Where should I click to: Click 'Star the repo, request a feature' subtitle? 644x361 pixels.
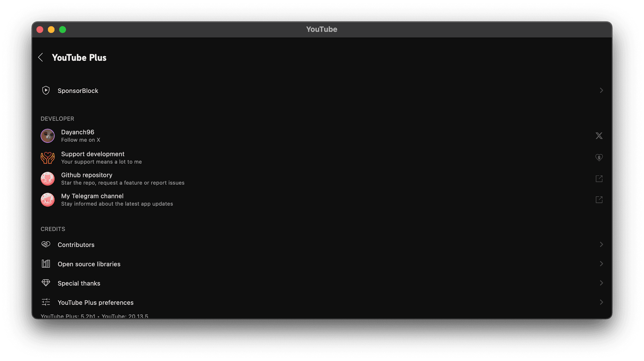[123, 183]
